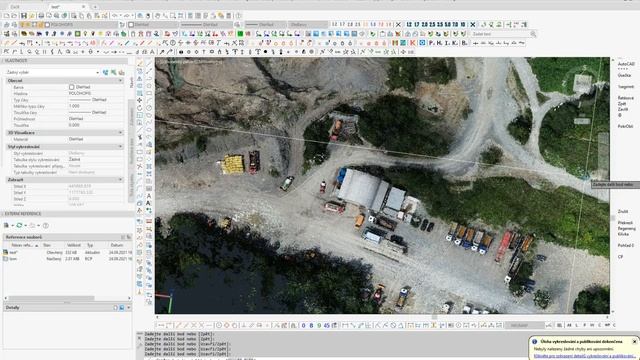The image size is (640, 360).
Task: Toggle the 0 angle button in status bar
Action: coord(303,325)
